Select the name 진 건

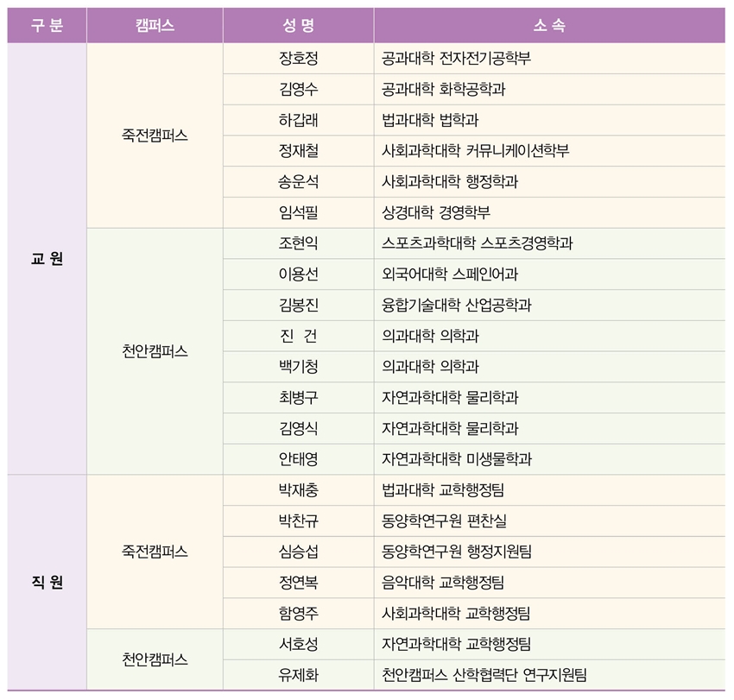(x=299, y=336)
